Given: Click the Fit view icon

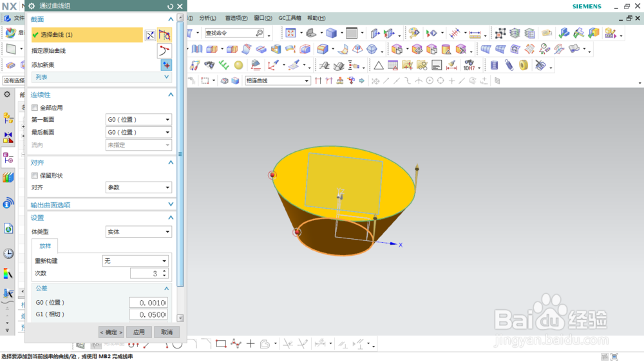Looking at the screenshot, I should (x=290, y=33).
